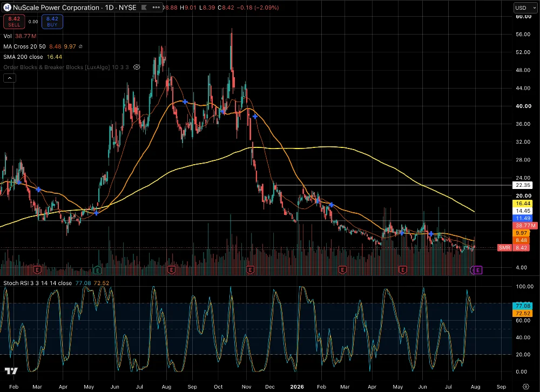Screen dimensions: 540x392
Task: Click the blue MA cross marker in November 2025
Action: click(255, 117)
